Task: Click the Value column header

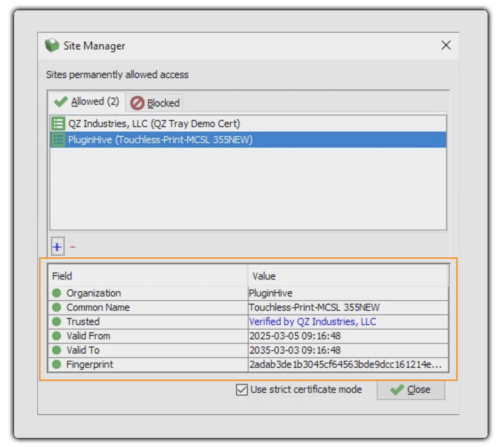Action: pyautogui.click(x=348, y=276)
